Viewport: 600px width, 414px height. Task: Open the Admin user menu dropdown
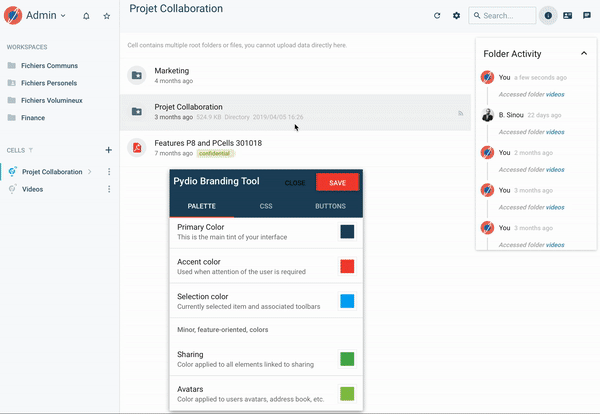point(46,15)
